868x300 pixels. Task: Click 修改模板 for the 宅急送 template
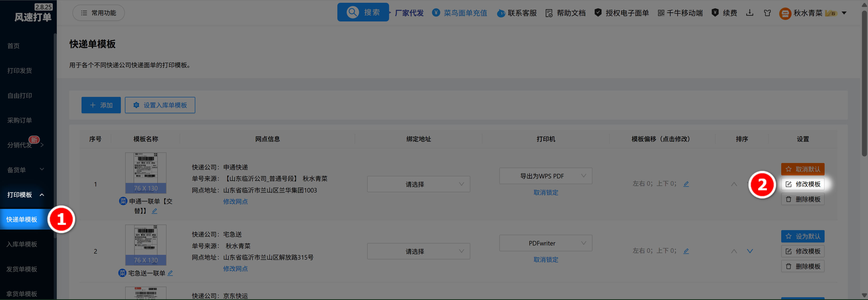coord(803,251)
